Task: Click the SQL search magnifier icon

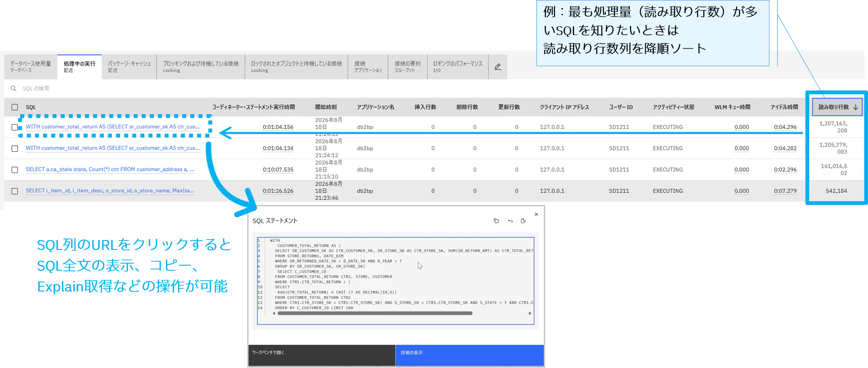Action: (13, 88)
